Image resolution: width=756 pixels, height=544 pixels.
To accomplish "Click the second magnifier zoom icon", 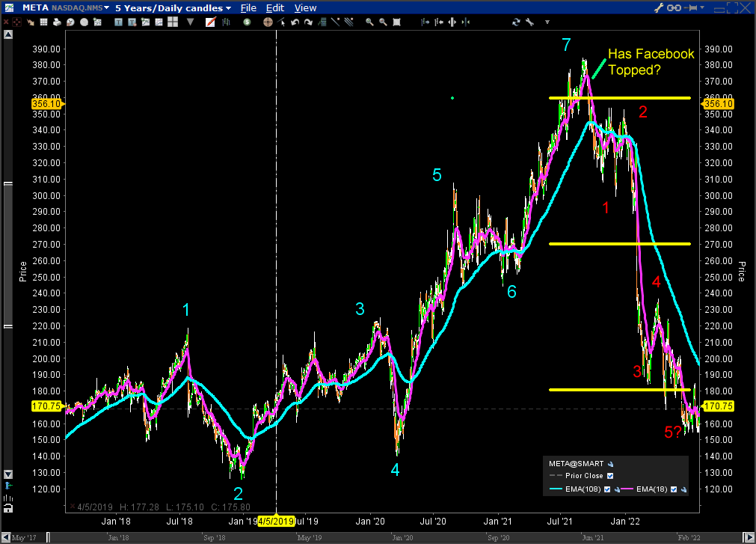I will [383, 22].
